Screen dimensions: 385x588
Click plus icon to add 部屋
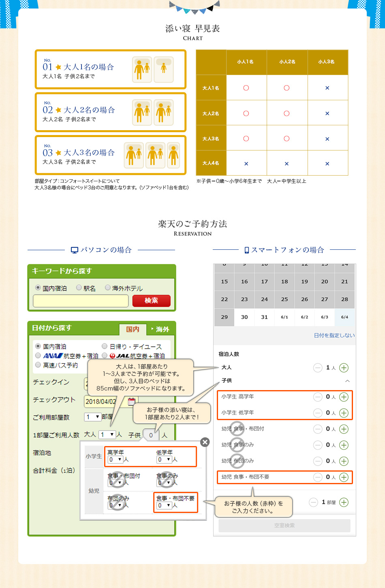(x=344, y=502)
